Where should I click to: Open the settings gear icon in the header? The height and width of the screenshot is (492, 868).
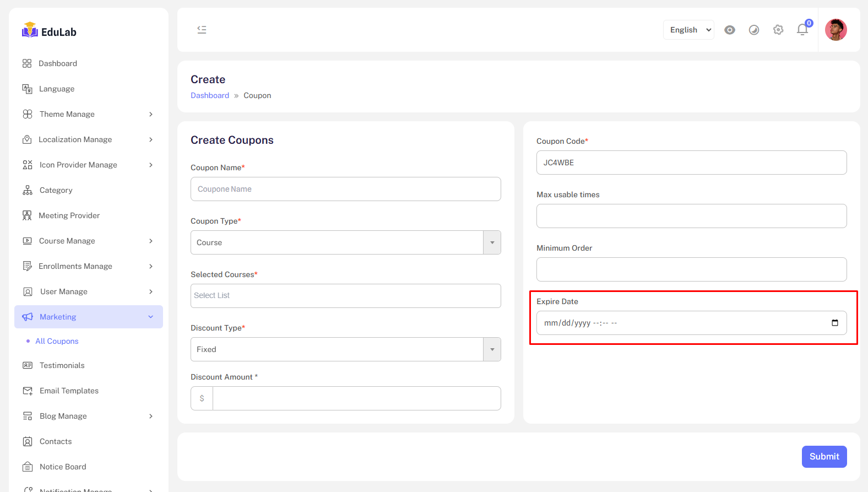(x=778, y=30)
